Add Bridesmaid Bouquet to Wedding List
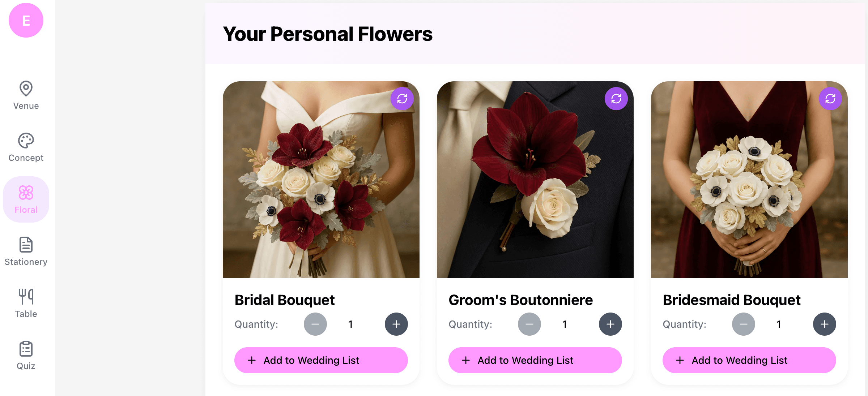The height and width of the screenshot is (396, 868). tap(749, 360)
